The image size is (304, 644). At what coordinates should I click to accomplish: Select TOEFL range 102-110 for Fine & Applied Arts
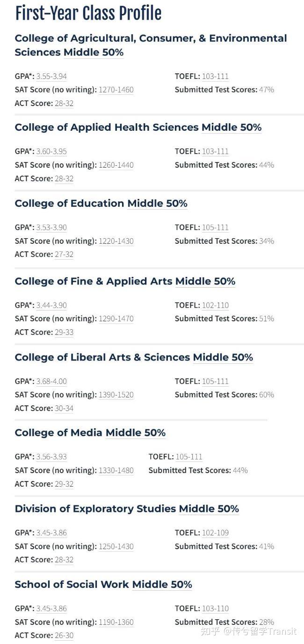click(x=215, y=305)
